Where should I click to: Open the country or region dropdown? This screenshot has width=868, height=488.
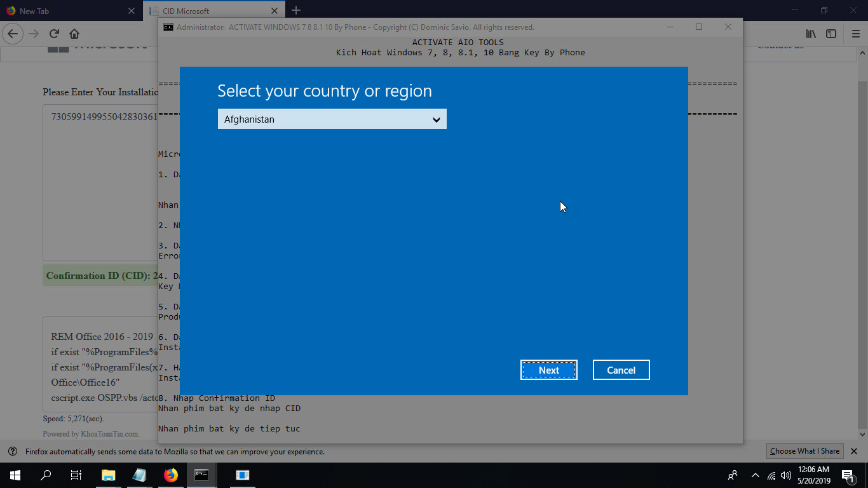pos(332,119)
